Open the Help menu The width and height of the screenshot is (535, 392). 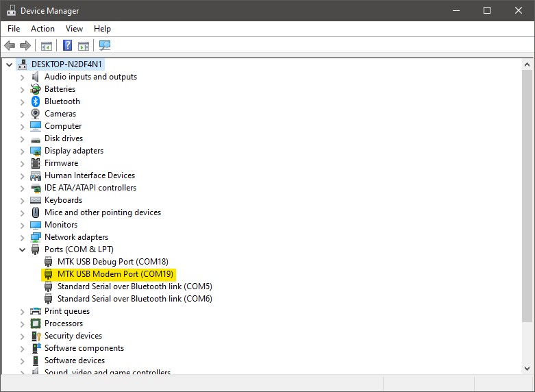(x=102, y=29)
